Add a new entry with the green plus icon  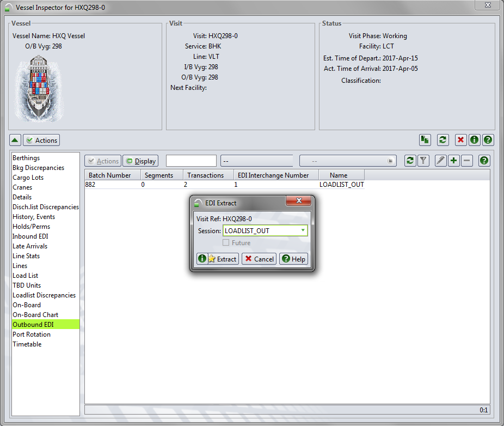453,161
